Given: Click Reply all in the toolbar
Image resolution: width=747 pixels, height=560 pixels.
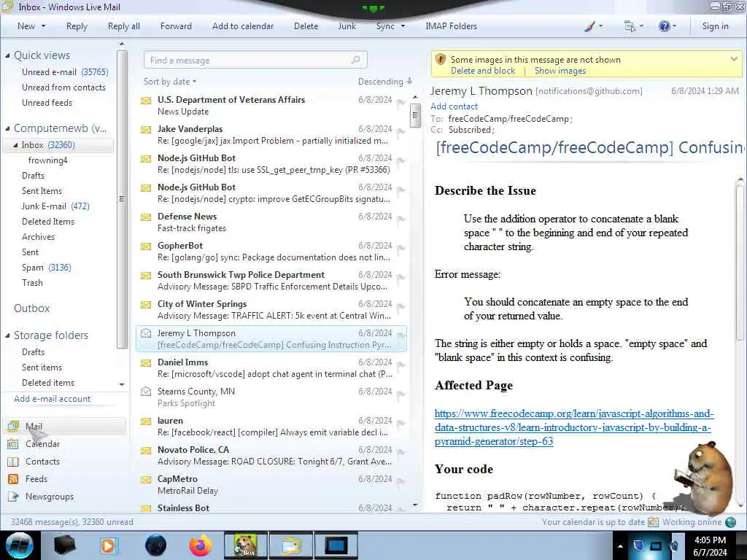Looking at the screenshot, I should point(124,26).
